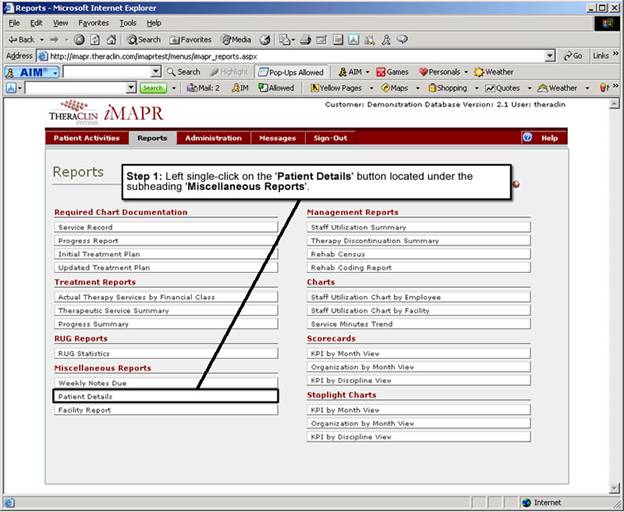Screen dimensions: 624x512
Task: Click the browser Back button
Action: click(x=20, y=40)
